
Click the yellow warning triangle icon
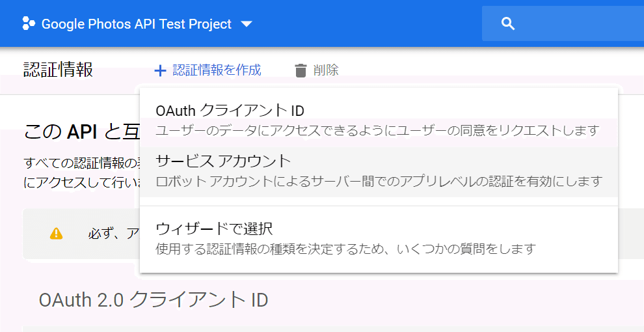56,234
